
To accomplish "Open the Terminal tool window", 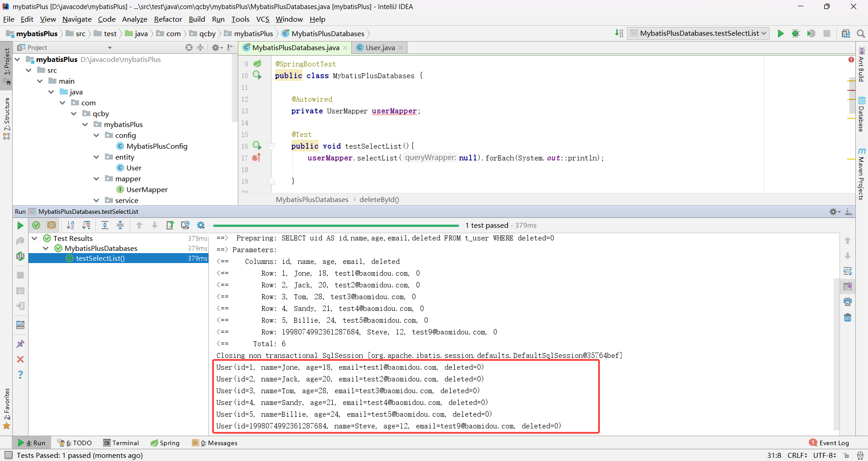I will 121,443.
